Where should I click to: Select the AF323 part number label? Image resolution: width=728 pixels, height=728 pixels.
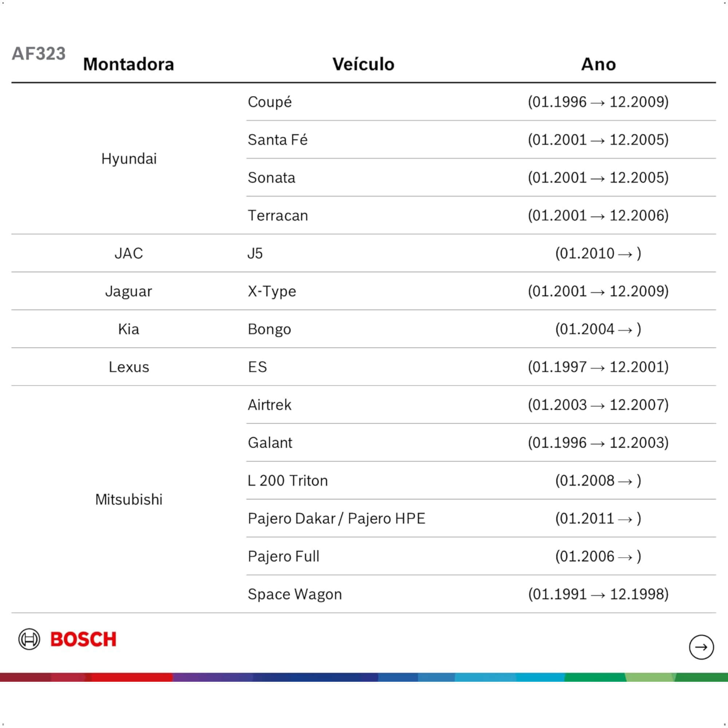39,54
